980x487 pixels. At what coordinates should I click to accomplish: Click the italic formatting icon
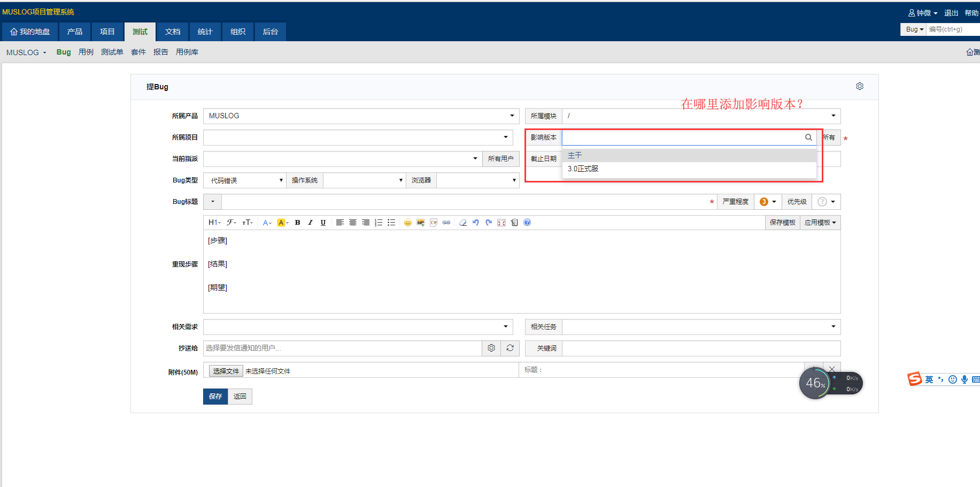point(310,223)
